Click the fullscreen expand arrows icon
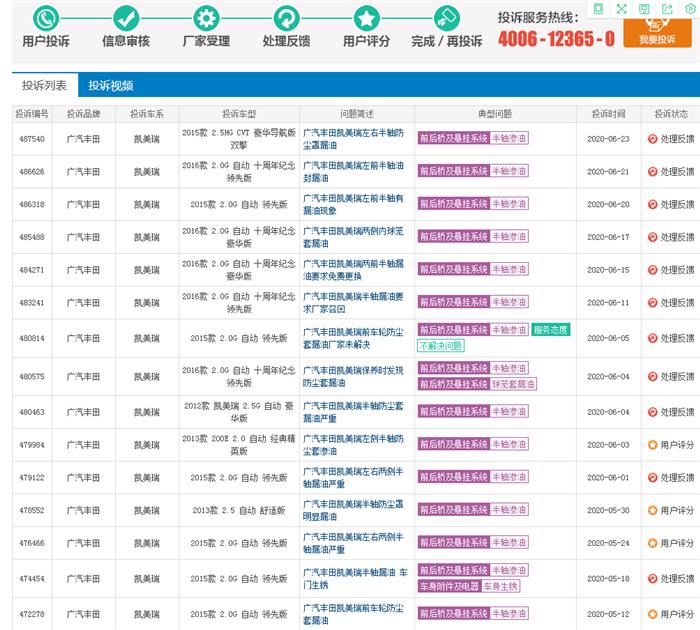 coord(621,8)
